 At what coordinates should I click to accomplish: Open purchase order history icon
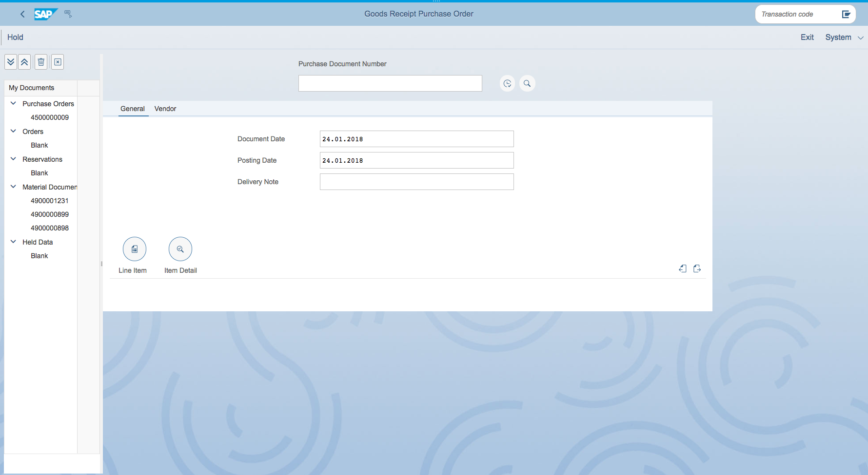pyautogui.click(x=507, y=83)
